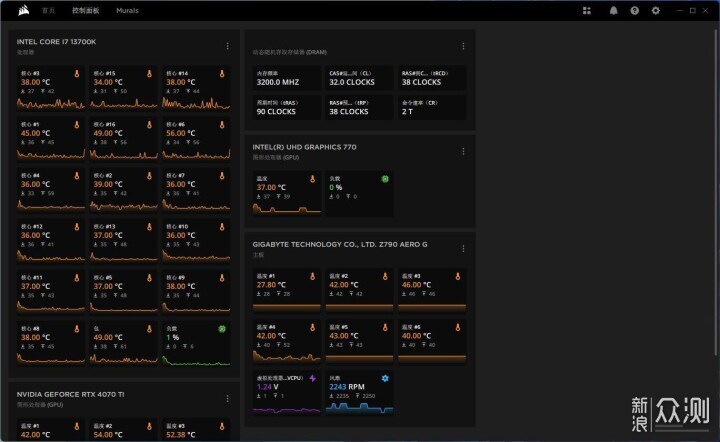Click thermometer icon on 核心 #2 tile
Image resolution: width=720 pixels, height=442 pixels.
pos(149,176)
